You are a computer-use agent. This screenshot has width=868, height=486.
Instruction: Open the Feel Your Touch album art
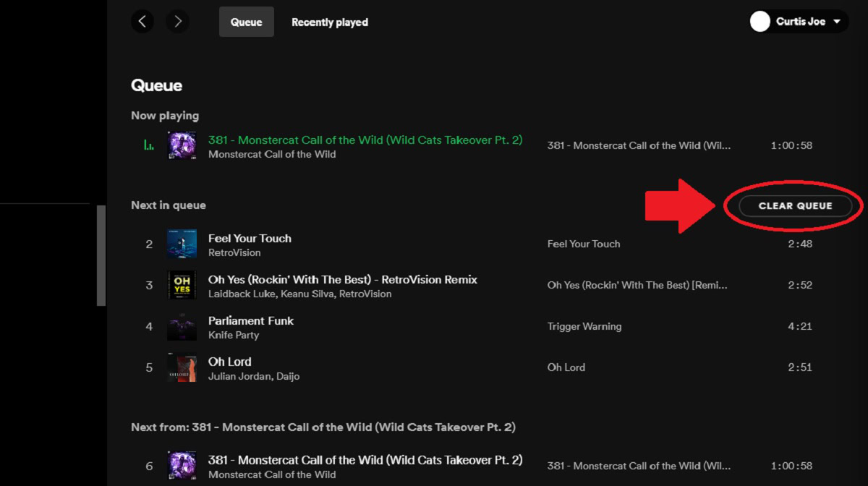tap(182, 244)
